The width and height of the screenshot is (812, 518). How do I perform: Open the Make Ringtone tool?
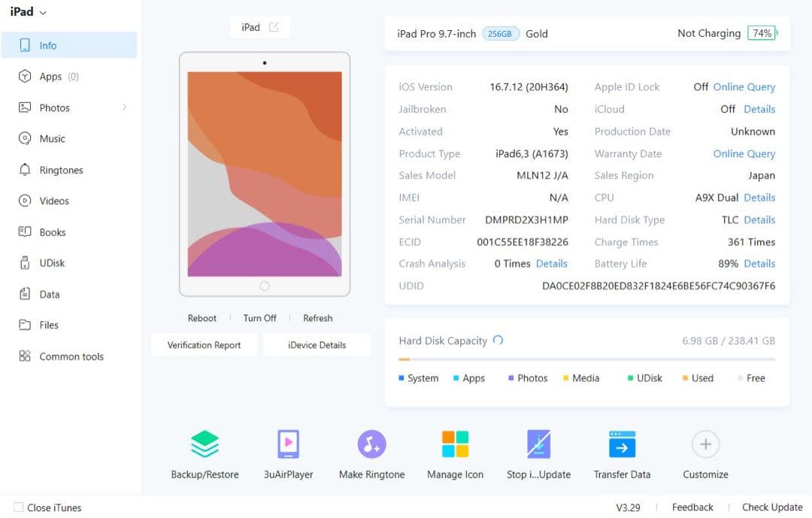tap(371, 451)
